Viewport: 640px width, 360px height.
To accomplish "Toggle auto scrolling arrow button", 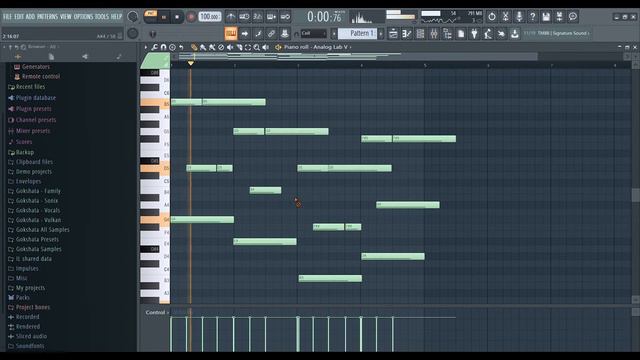I will (244, 33).
